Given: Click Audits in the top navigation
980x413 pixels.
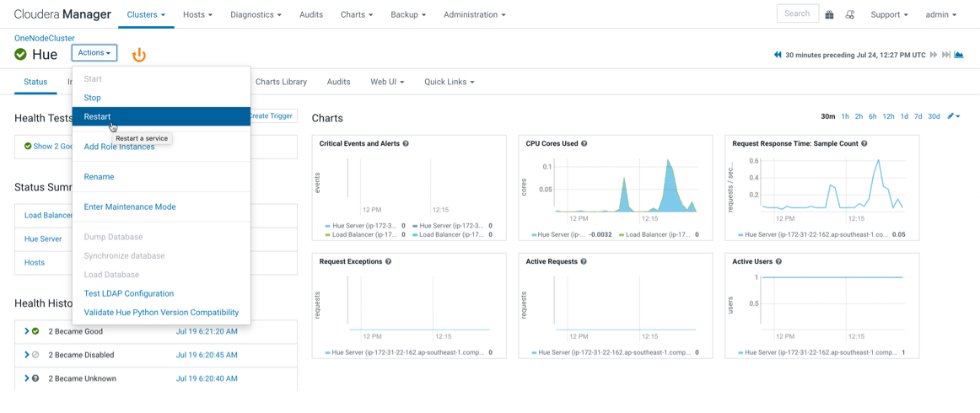Looking at the screenshot, I should click(311, 14).
